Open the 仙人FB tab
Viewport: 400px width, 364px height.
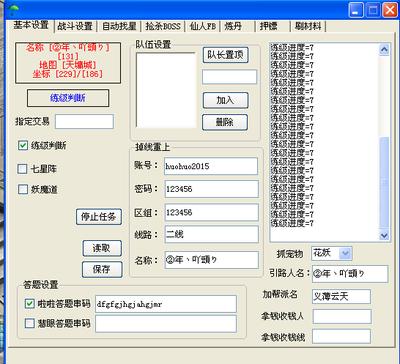[203, 26]
